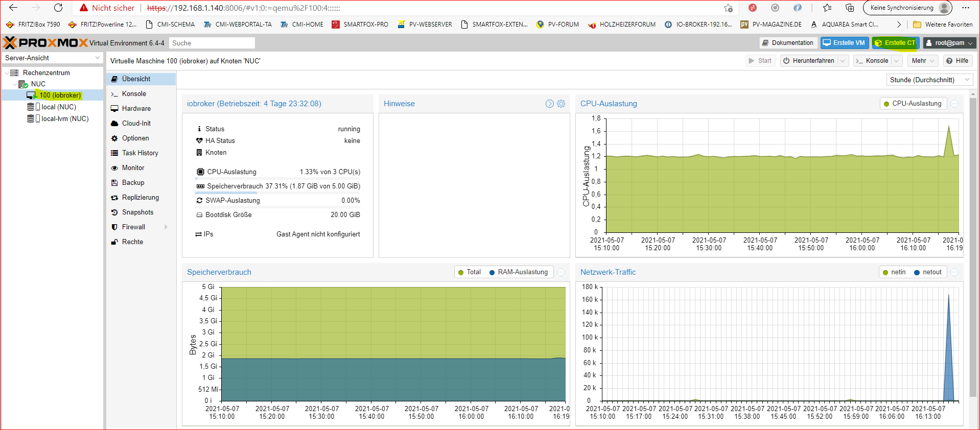The width and height of the screenshot is (980, 430).
Task: Open the Herunterfahren dropdown arrow
Action: pyautogui.click(x=843, y=61)
